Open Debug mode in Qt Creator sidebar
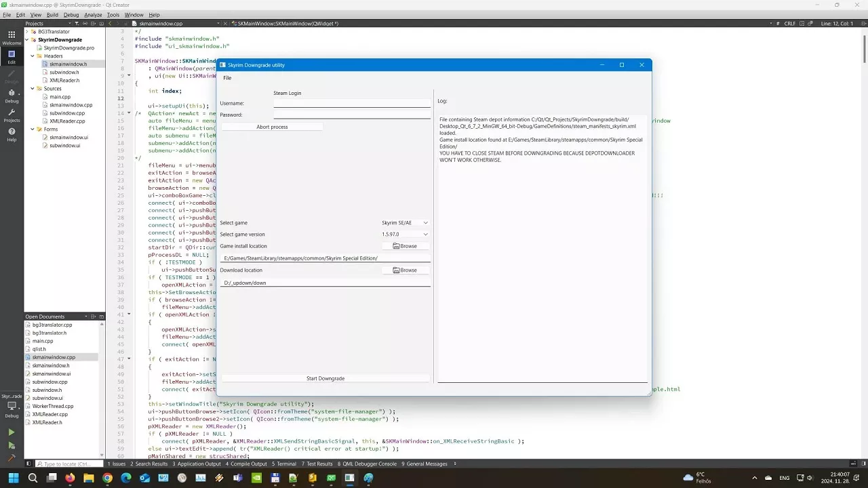This screenshot has height=488, width=868. (12, 96)
